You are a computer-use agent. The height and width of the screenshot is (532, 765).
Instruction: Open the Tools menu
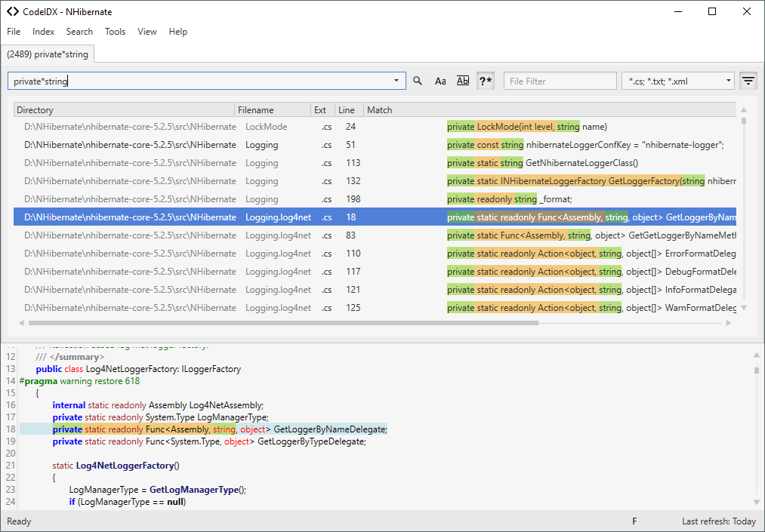pos(115,32)
